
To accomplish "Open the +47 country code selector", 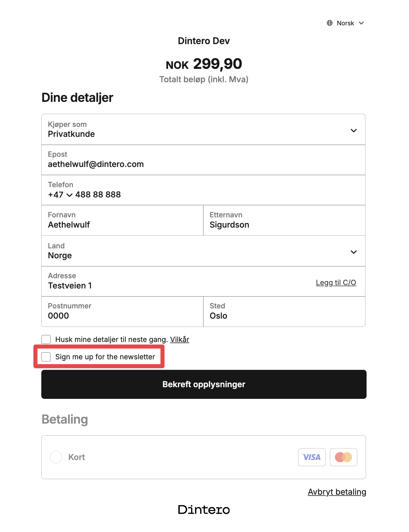I will point(60,195).
